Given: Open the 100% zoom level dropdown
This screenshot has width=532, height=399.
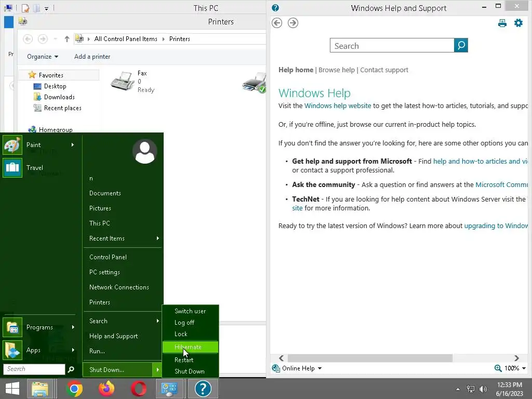Looking at the screenshot, I should tap(515, 368).
